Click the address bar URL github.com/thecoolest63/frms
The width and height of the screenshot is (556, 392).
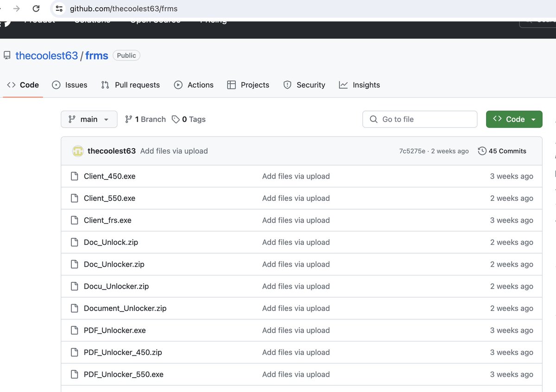coord(124,9)
